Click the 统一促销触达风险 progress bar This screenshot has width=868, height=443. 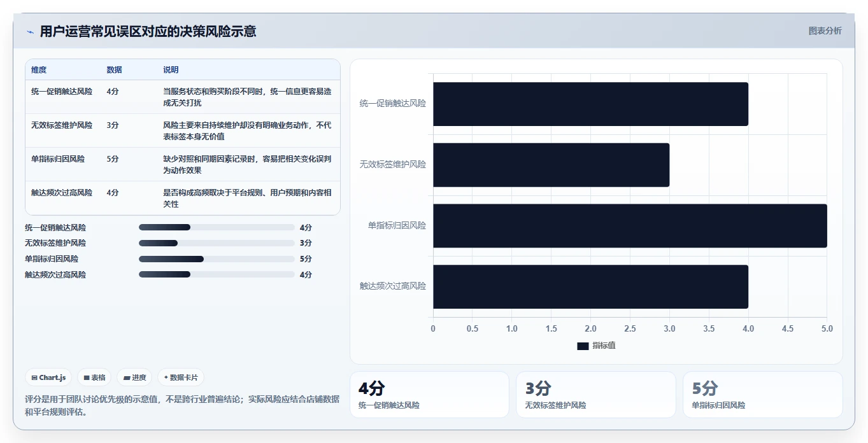217,227
